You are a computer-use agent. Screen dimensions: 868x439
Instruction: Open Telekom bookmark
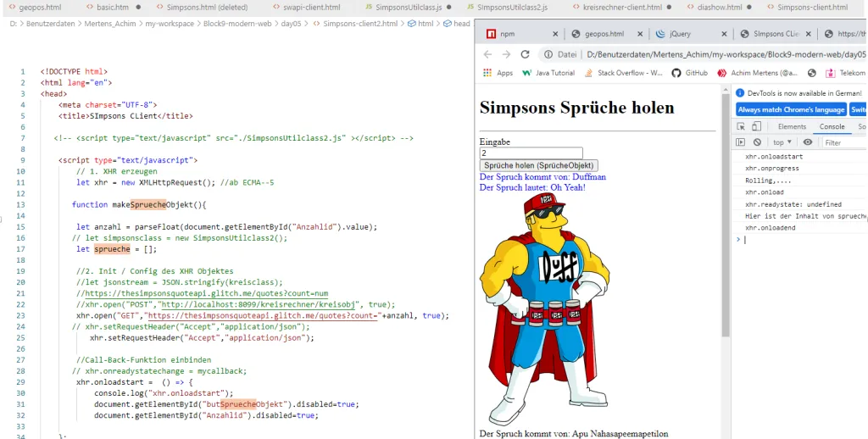(845, 73)
